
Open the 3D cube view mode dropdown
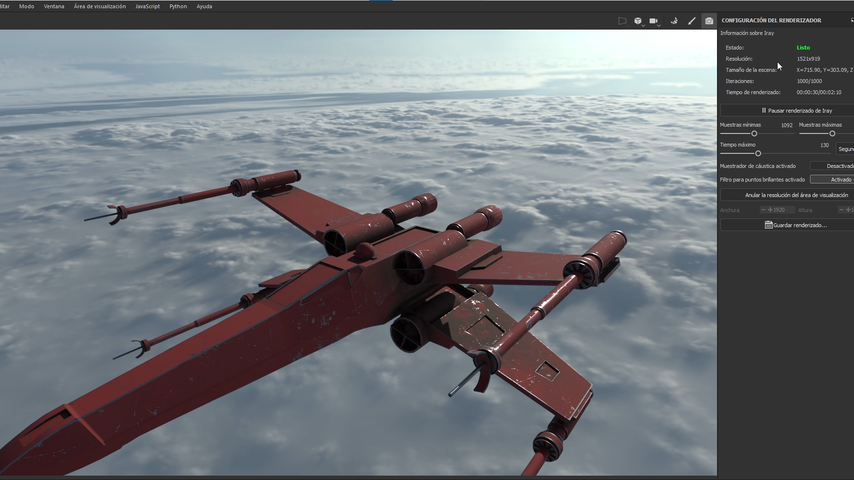(638, 21)
